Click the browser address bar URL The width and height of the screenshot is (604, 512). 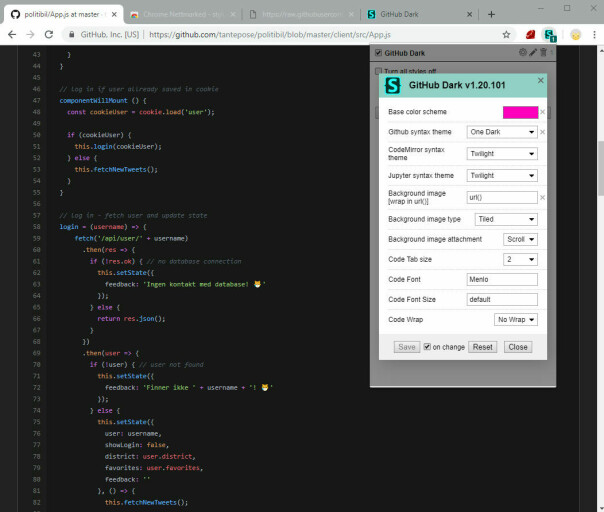(270, 35)
